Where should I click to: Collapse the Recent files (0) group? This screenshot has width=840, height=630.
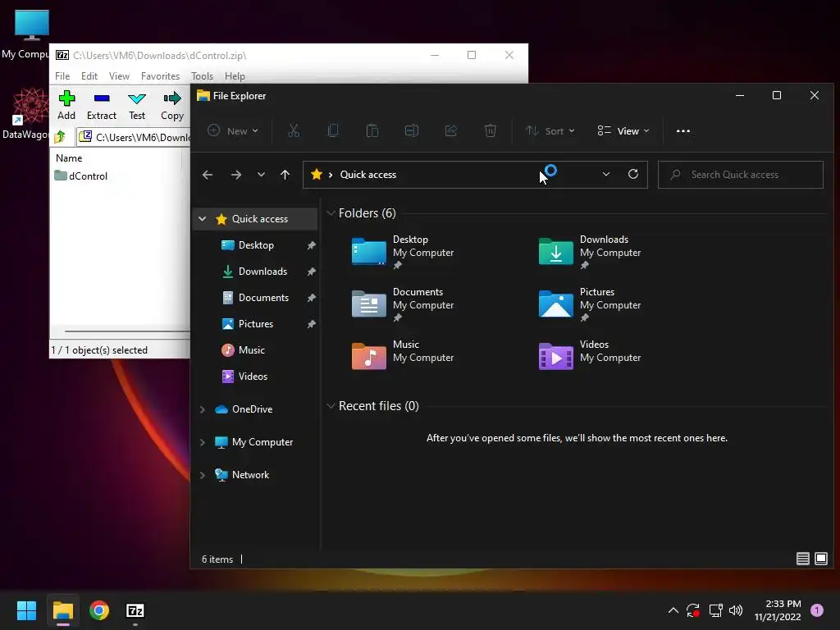tap(331, 406)
